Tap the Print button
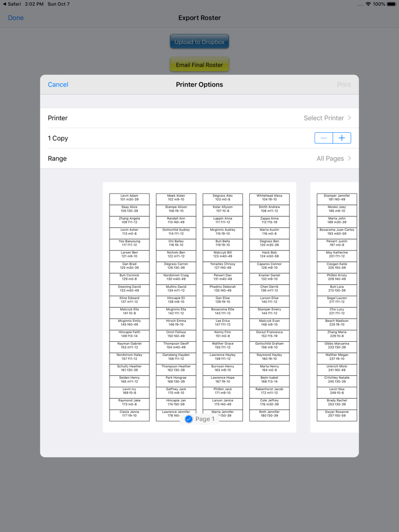The height and width of the screenshot is (532, 399). tap(344, 84)
